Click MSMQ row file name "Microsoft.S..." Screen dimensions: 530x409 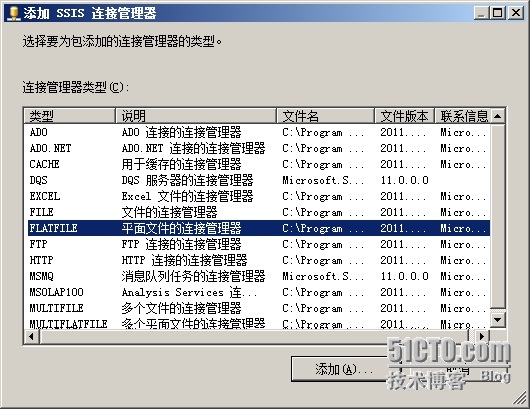point(323,276)
